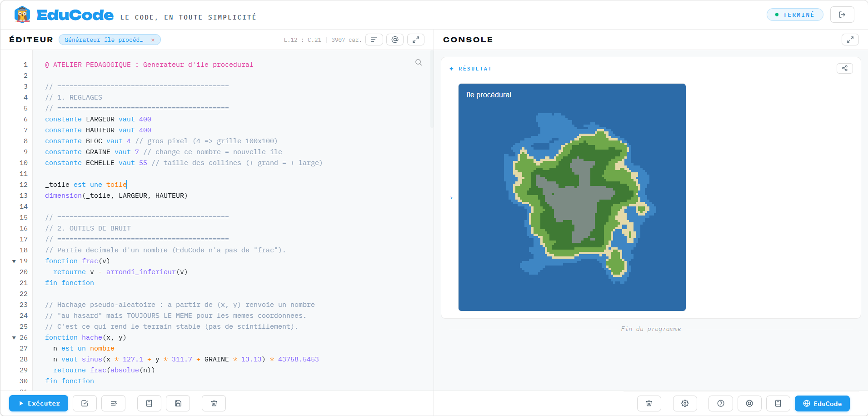Image resolution: width=868 pixels, height=416 pixels.
Task: Clear the console with the console trash icon
Action: point(649,403)
